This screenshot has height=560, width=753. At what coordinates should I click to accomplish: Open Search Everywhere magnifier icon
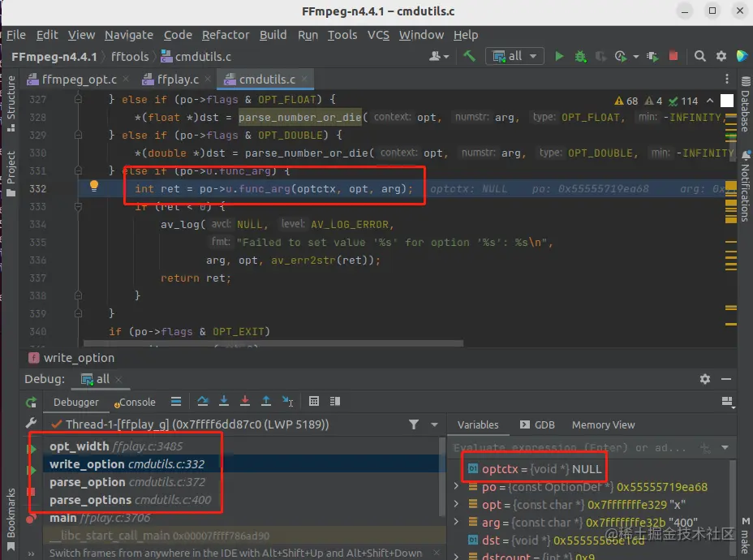pyautogui.click(x=699, y=57)
